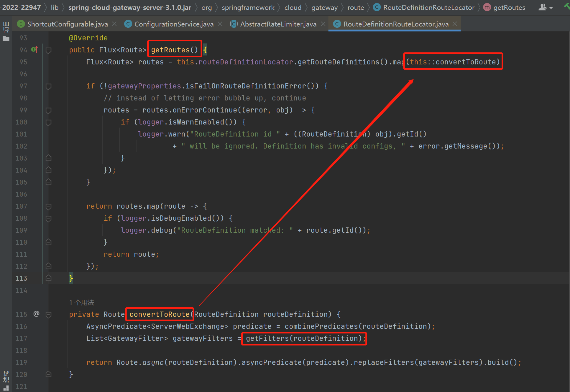Collapse the if block fold on line 97
The width and height of the screenshot is (570, 392).
(48, 86)
